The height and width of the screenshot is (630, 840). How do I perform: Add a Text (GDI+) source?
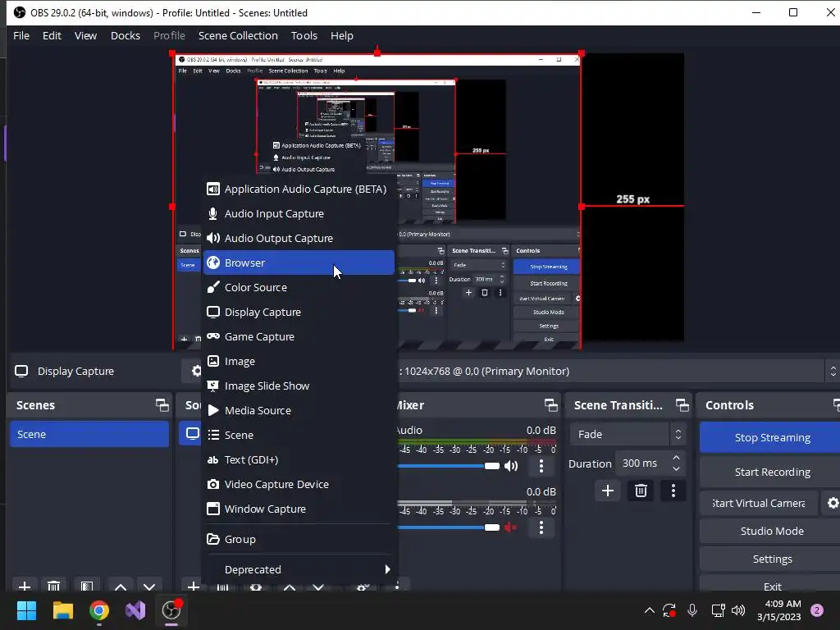299,459
